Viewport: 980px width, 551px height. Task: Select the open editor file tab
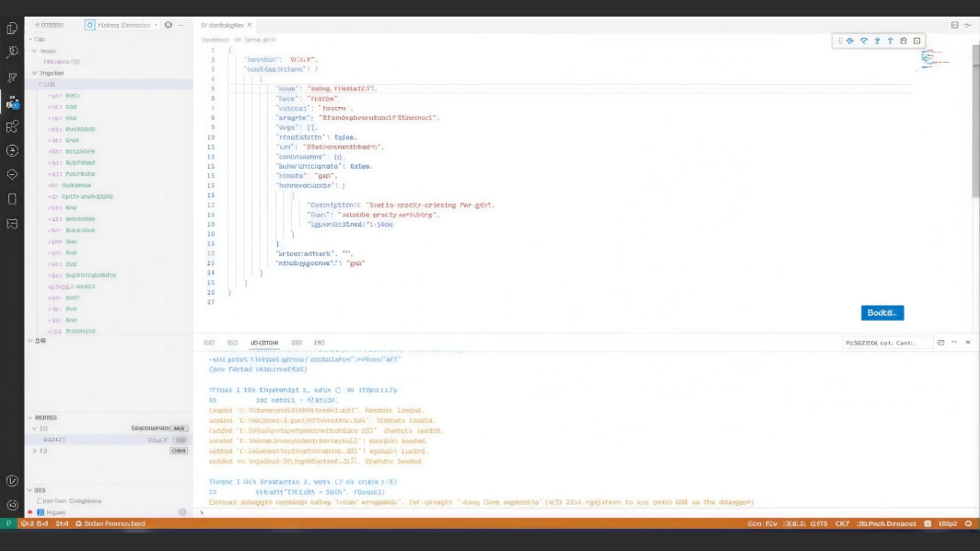pos(223,25)
